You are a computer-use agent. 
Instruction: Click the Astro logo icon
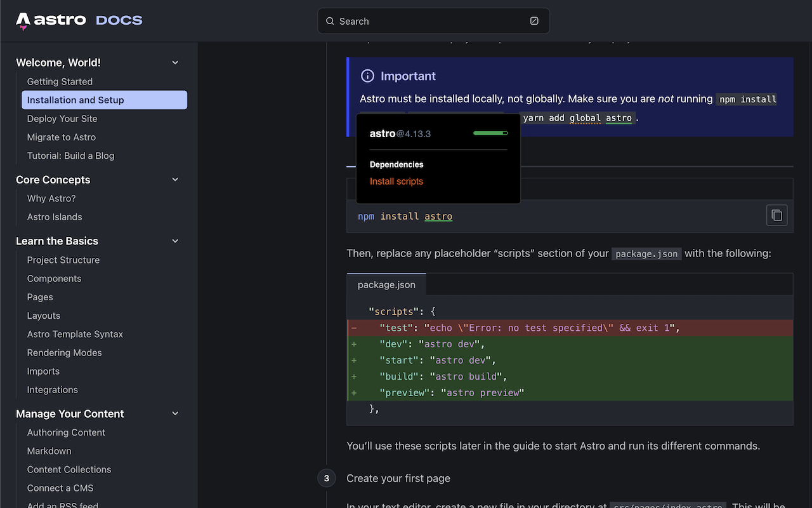[x=23, y=21]
